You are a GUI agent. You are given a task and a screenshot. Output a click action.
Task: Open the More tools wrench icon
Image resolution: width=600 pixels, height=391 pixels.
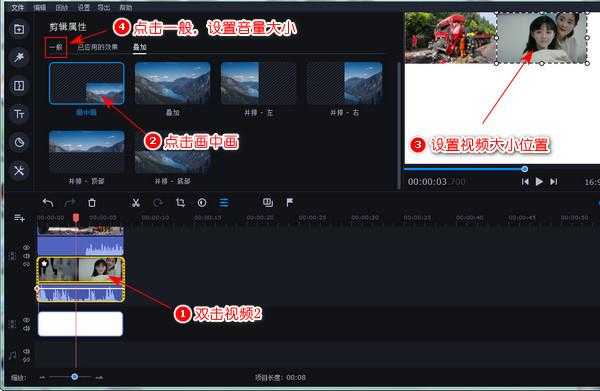[19, 170]
